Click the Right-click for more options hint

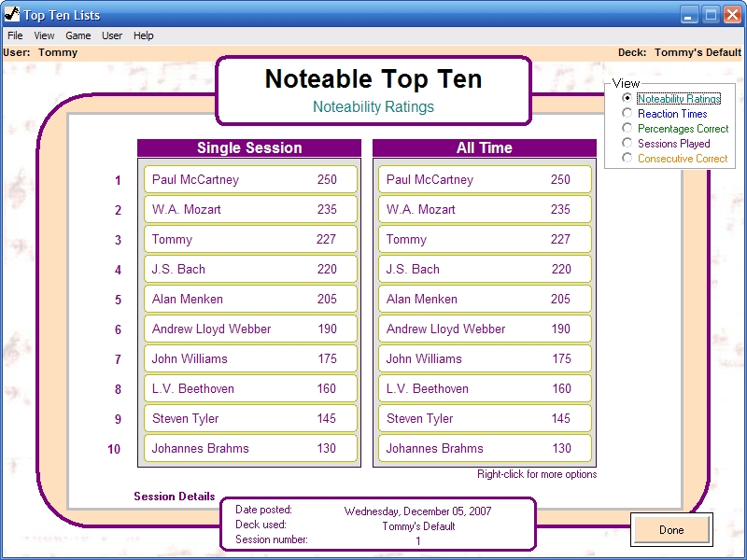(537, 474)
